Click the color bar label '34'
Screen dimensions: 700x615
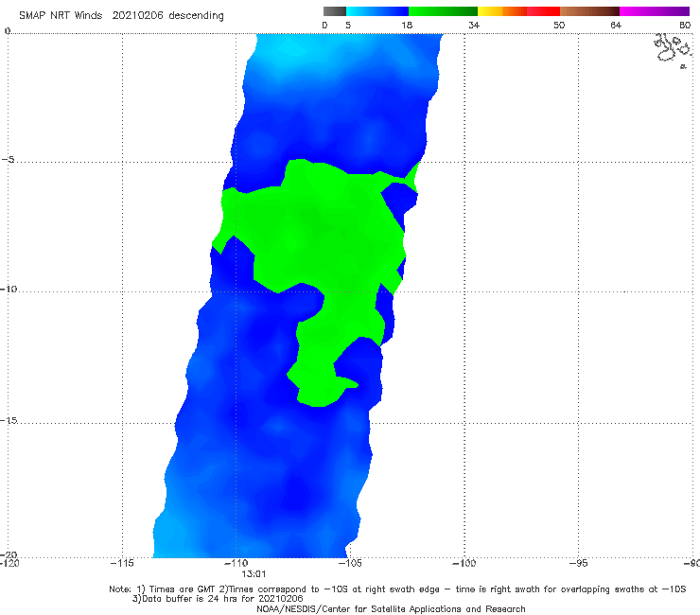474,26
